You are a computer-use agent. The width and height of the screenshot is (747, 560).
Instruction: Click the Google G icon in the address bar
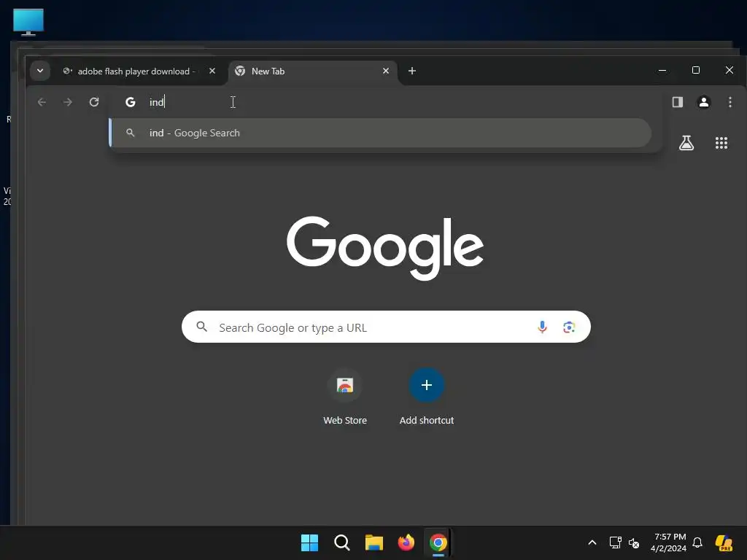tap(130, 102)
